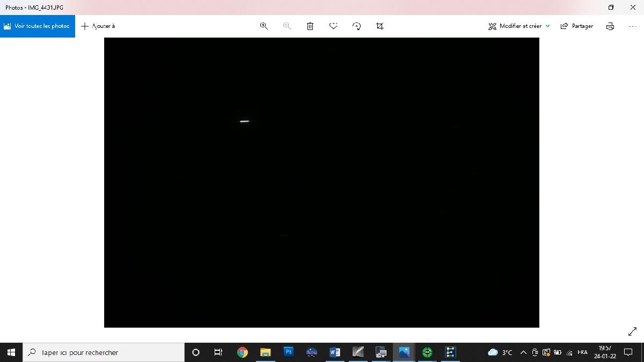This screenshot has width=644, height=362.
Task: Open the See more (...) menu
Action: (632, 26)
